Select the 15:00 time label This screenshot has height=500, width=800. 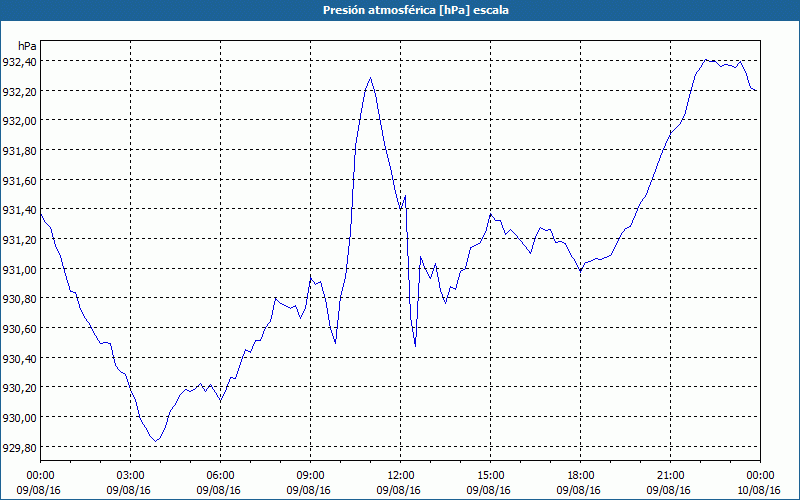pyautogui.click(x=490, y=476)
